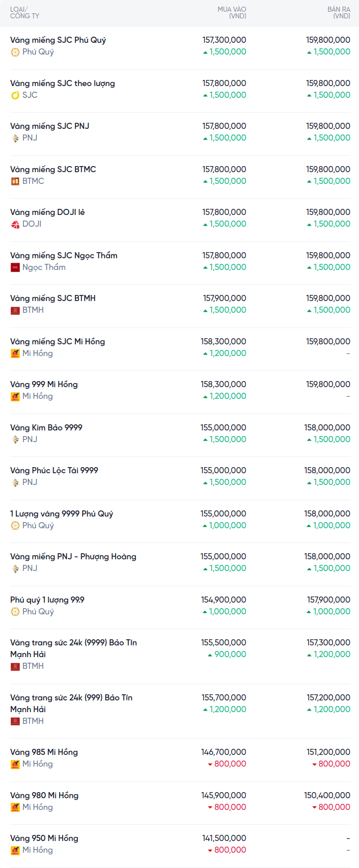
Task: Click the BTMH logo under Vàng miếng SJC BTMH
Action: [x=15, y=310]
